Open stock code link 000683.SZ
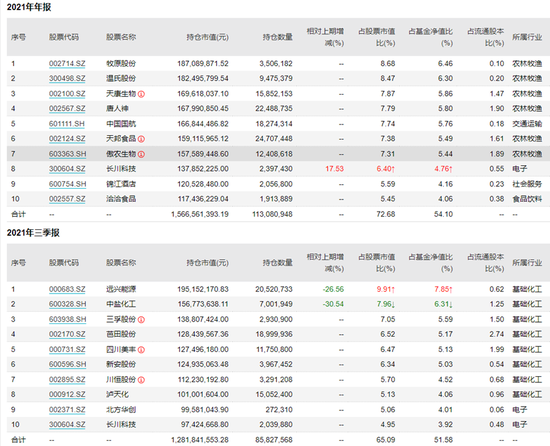The image size is (550, 446). (67, 289)
